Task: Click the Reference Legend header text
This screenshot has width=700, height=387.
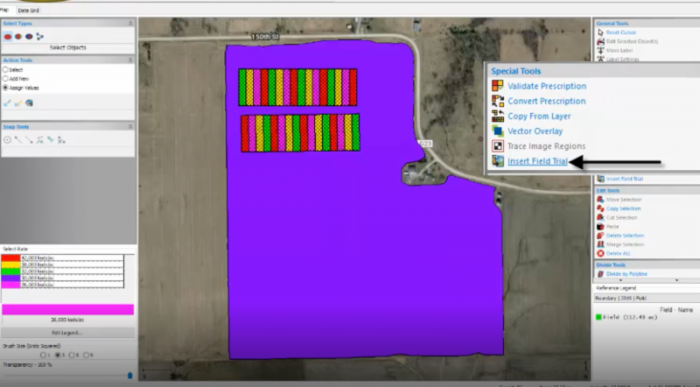Action: click(x=616, y=288)
